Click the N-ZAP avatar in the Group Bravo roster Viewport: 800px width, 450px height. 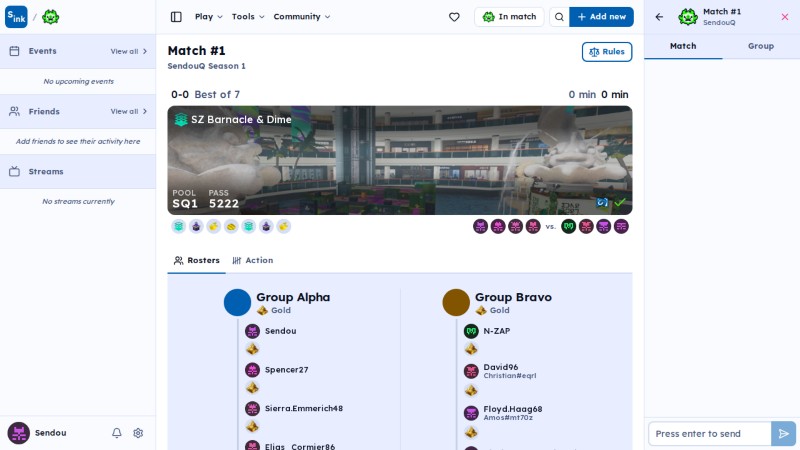click(471, 331)
